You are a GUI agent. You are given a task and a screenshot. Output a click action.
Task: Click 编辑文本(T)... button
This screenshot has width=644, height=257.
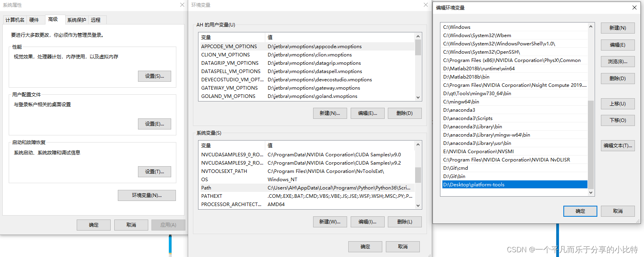click(x=618, y=146)
